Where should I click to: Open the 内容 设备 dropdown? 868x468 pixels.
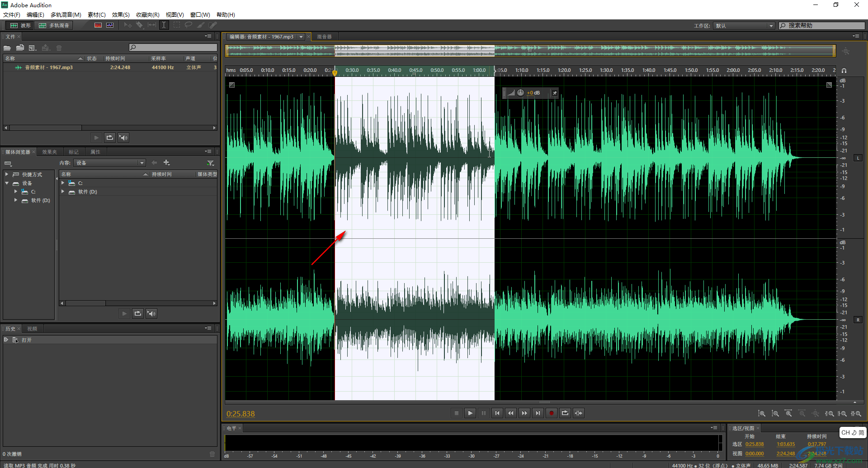110,163
